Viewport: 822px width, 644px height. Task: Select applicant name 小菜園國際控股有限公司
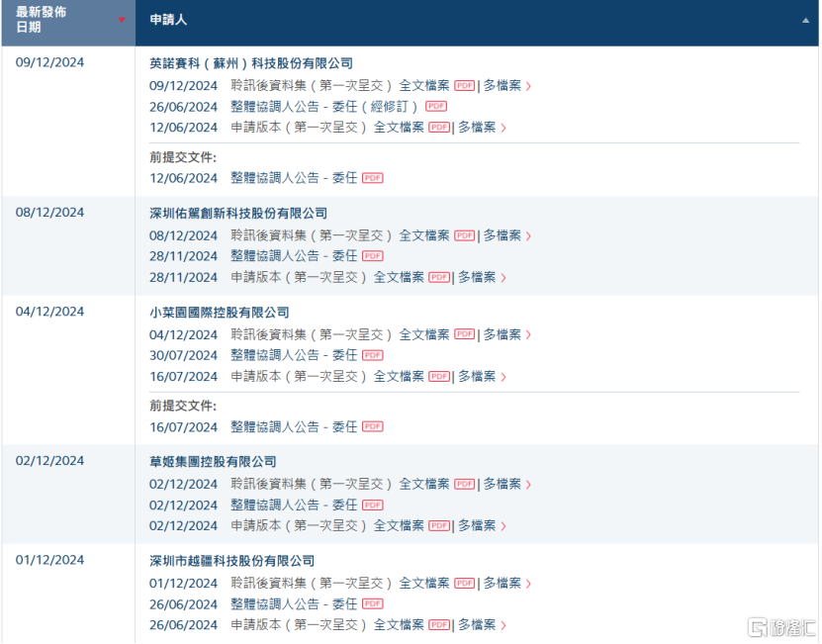click(x=220, y=313)
